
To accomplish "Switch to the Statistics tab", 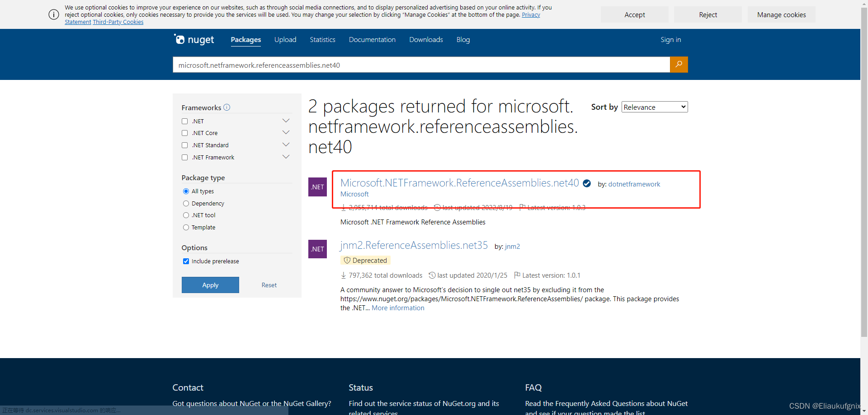I will 322,40.
